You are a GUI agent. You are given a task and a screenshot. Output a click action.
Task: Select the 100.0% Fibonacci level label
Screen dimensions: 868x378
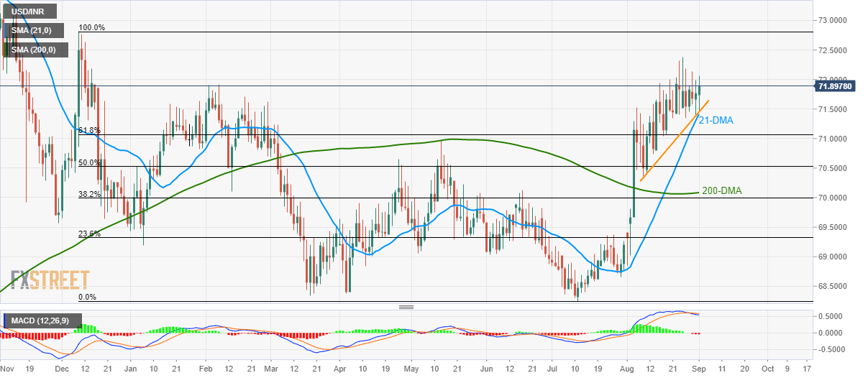tap(91, 28)
